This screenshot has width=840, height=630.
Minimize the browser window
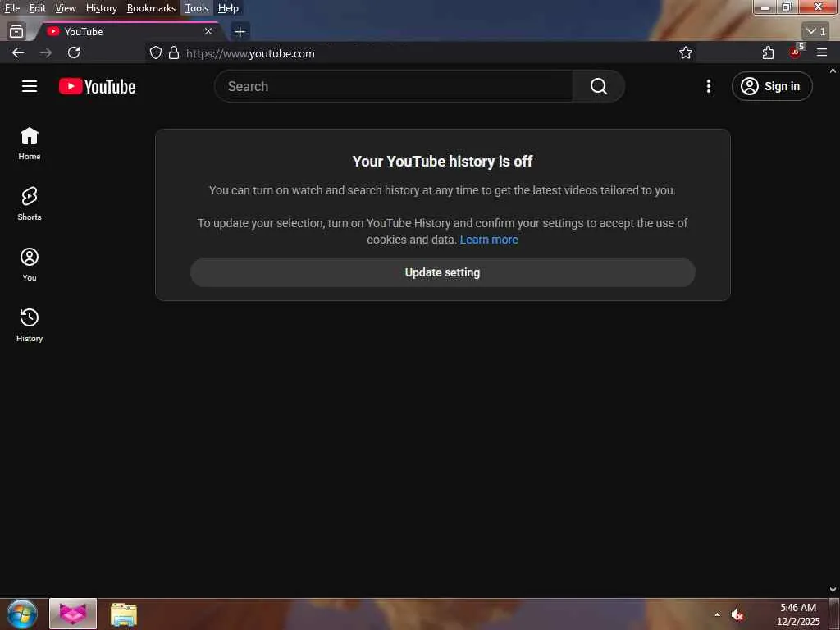click(765, 7)
